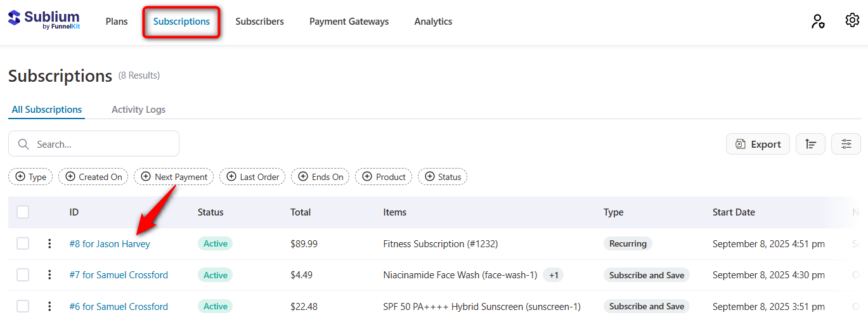
Task: Add the Status filter
Action: click(443, 177)
